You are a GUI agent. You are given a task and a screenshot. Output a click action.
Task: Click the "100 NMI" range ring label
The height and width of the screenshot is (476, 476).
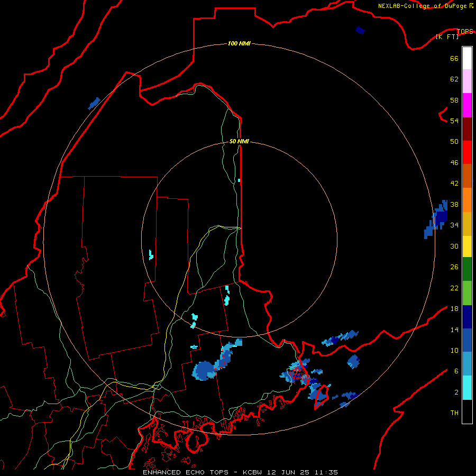coord(239,43)
